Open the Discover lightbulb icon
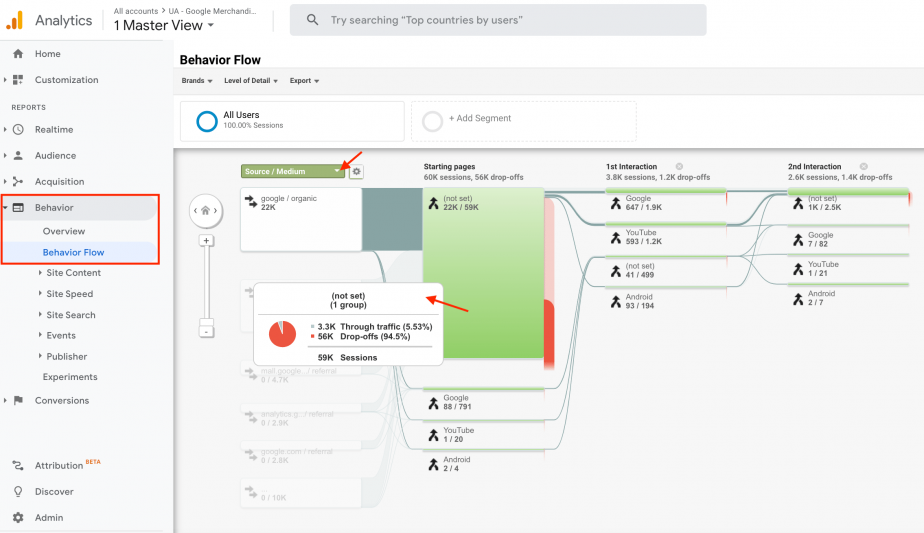This screenshot has height=533, width=924. tap(18, 491)
